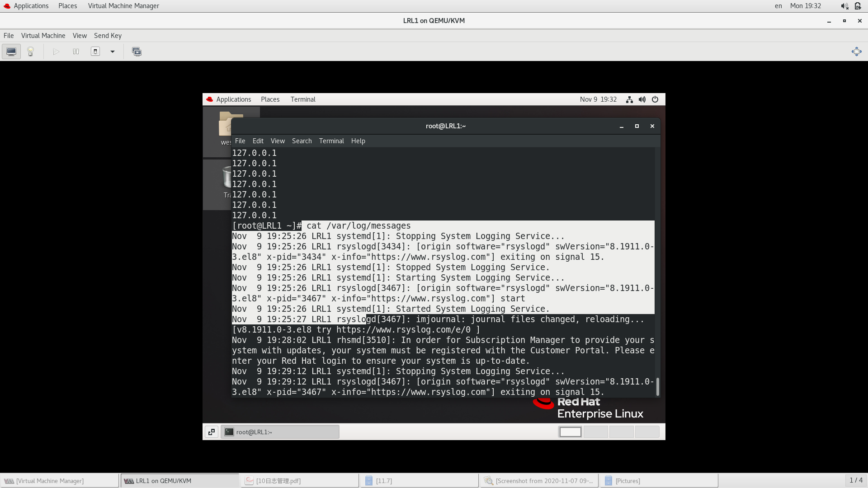868x488 pixels.
Task: Click guest volume speaker icon
Action: tap(642, 99)
